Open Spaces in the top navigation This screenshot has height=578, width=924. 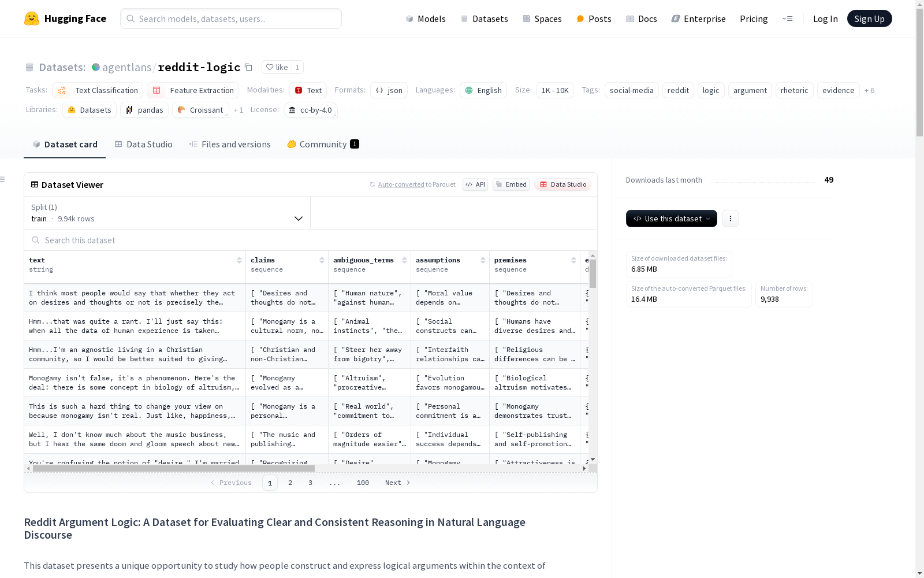point(542,18)
